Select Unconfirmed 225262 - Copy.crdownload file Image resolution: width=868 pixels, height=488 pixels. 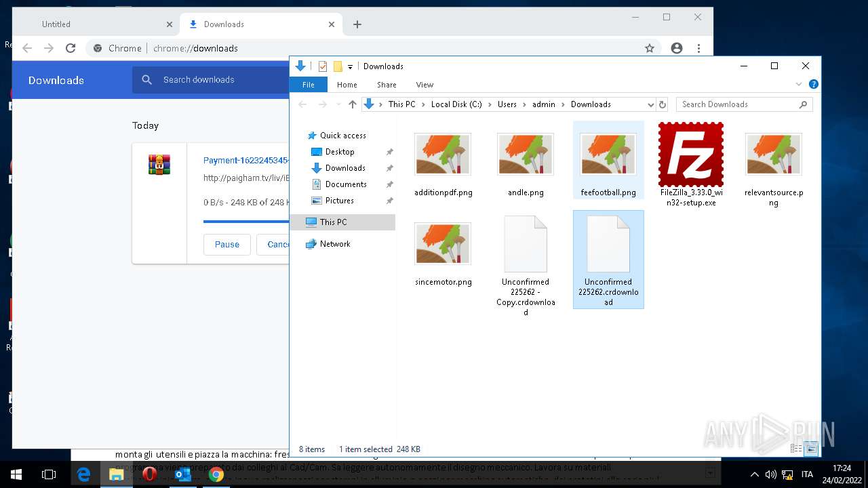tap(526, 264)
